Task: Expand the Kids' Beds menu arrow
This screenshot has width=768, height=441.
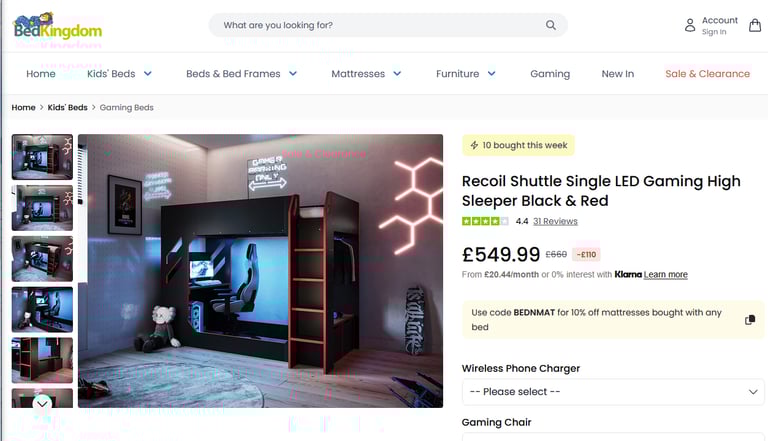Action: (147, 74)
